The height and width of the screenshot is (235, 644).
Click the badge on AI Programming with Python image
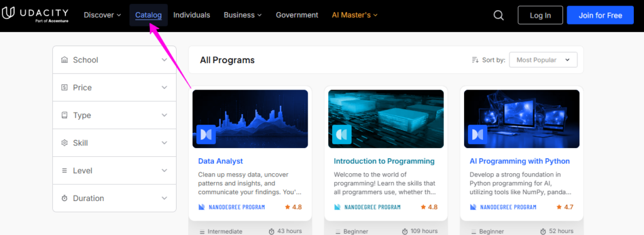pyautogui.click(x=478, y=134)
